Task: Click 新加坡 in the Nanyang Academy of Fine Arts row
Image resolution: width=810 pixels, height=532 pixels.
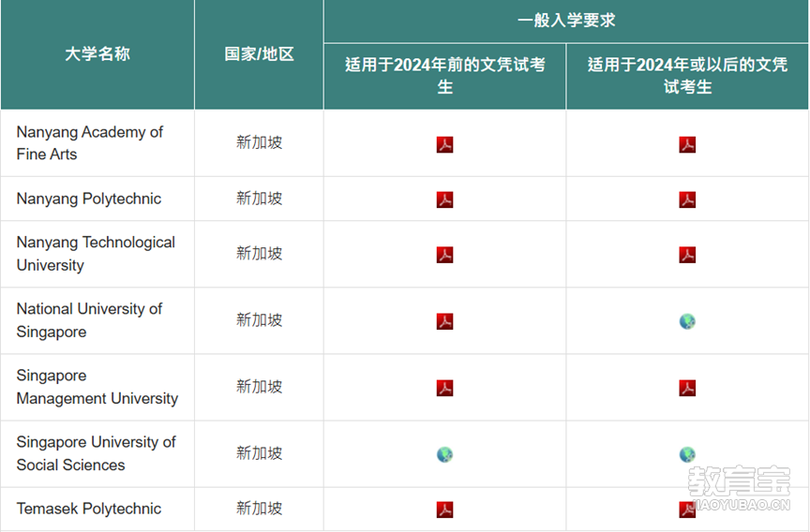Action: [260, 142]
